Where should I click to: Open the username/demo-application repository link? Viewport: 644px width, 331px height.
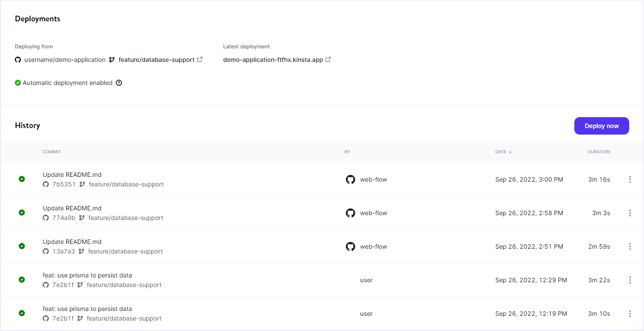coord(65,60)
